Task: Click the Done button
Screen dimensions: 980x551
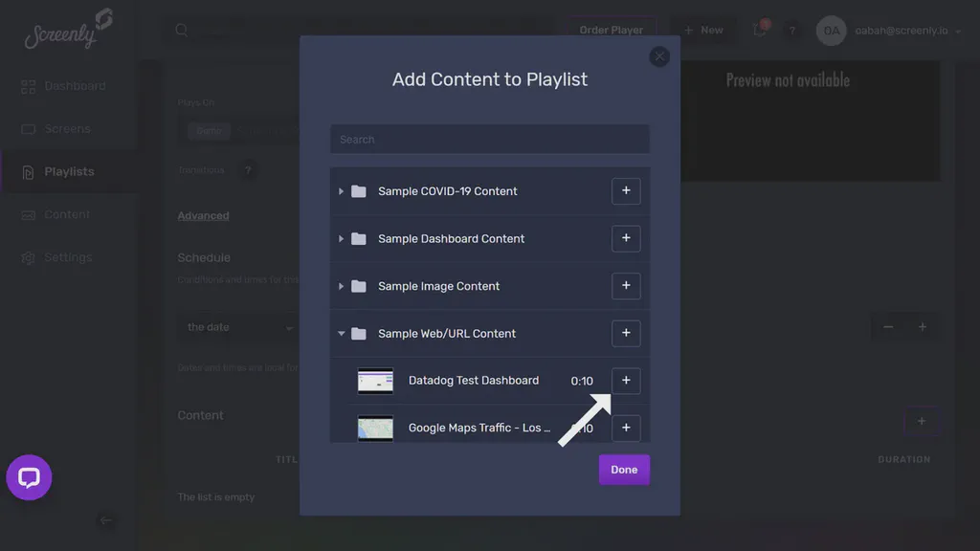Action: pos(624,470)
